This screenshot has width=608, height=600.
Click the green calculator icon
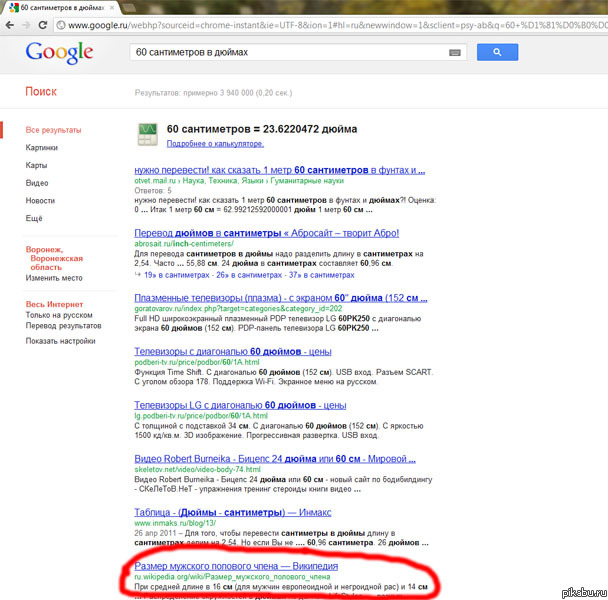click(148, 133)
